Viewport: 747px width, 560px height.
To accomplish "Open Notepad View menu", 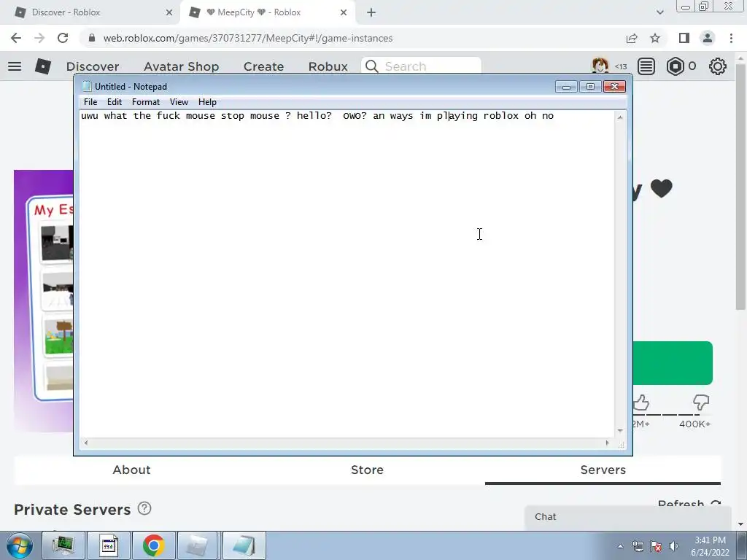I will (x=179, y=102).
